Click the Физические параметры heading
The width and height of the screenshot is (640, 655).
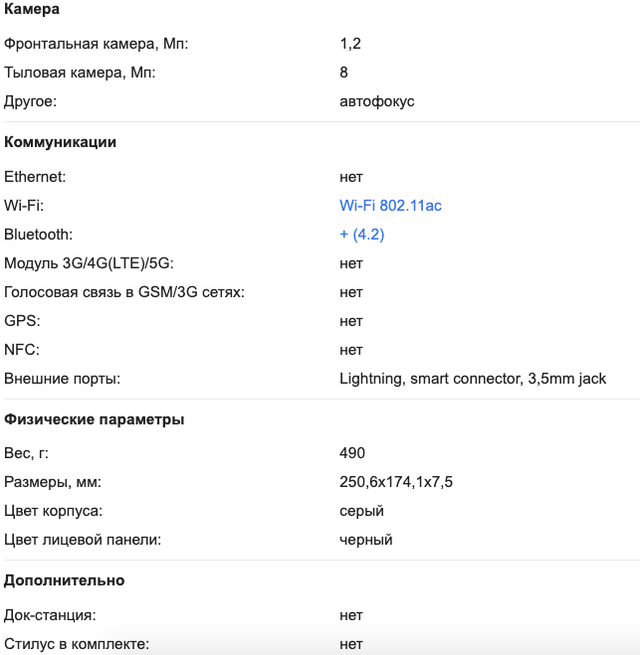click(94, 419)
